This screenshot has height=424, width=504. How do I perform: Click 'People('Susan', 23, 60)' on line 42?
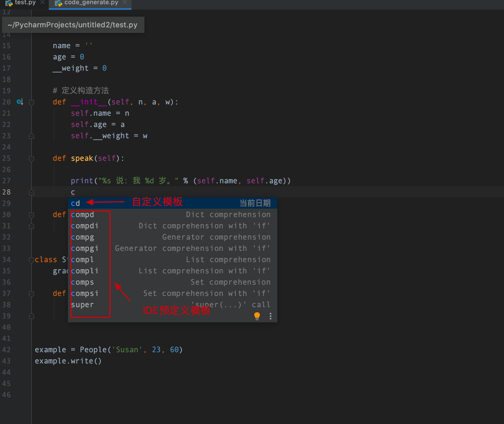coord(131,350)
